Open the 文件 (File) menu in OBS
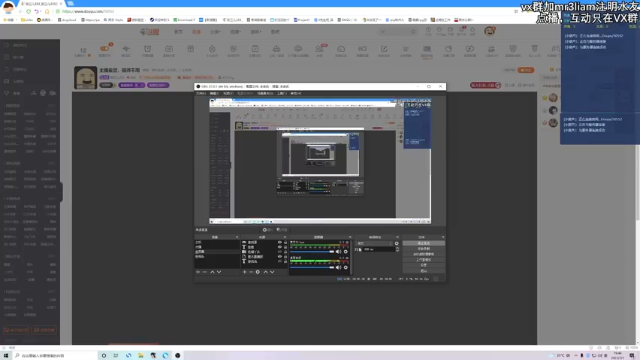This screenshot has height=360, width=640. pyautogui.click(x=201, y=93)
